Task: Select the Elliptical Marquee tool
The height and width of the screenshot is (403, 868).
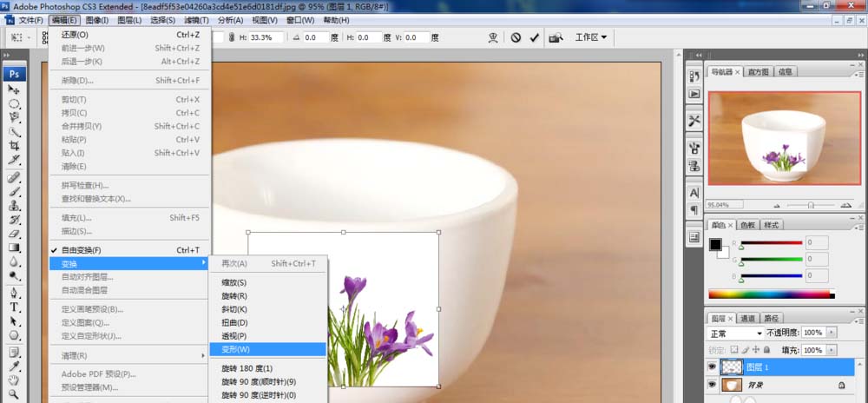Action: pos(14,104)
